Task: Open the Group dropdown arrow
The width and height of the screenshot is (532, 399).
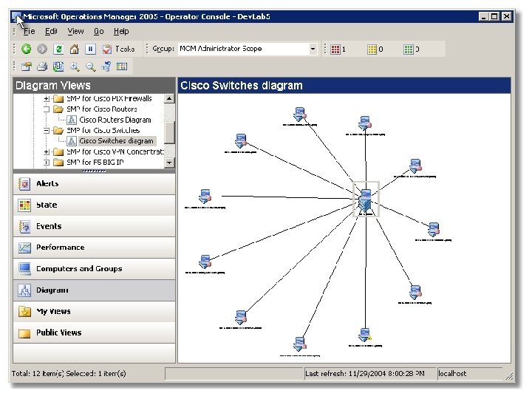Action: tap(313, 49)
